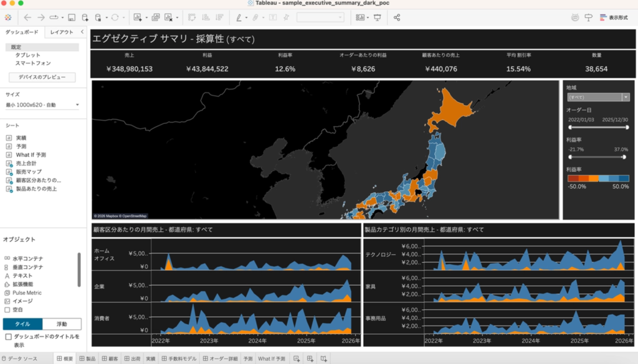Click the undo back arrow

coord(27,17)
